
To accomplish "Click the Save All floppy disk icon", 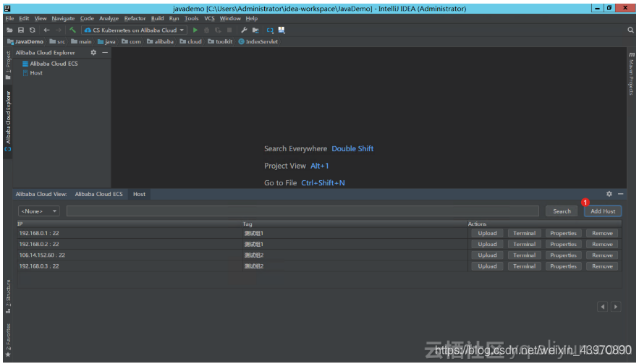I will pyautogui.click(x=21, y=30).
